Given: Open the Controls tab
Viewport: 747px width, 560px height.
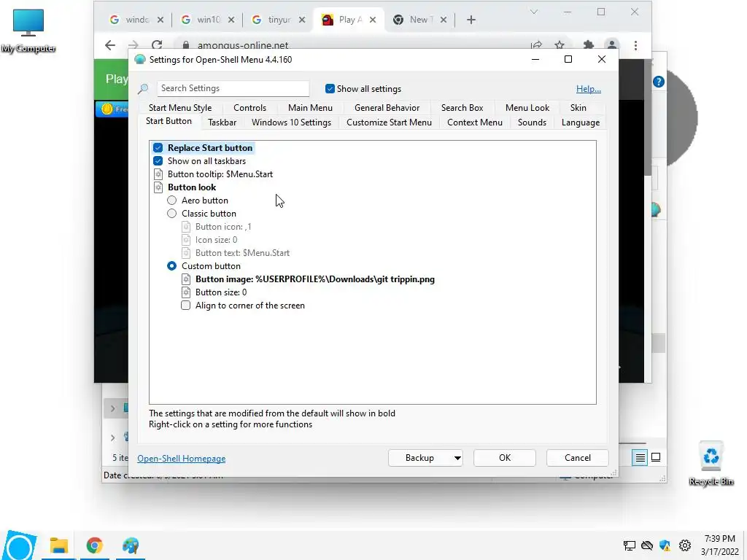Looking at the screenshot, I should click(249, 108).
